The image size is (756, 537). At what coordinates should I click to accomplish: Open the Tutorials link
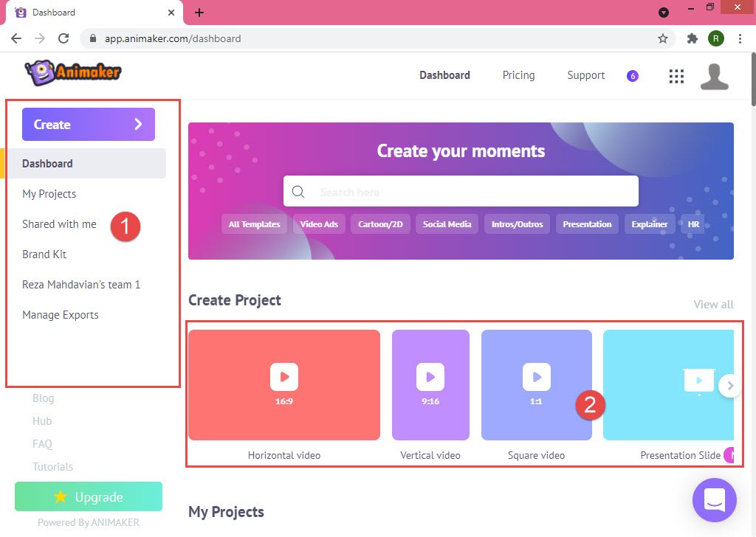(52, 467)
